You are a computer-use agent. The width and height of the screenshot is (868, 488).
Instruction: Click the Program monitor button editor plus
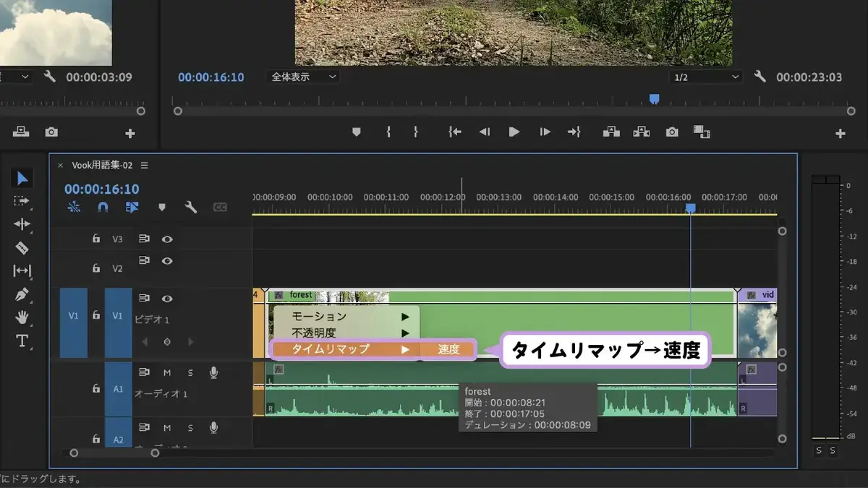point(841,134)
